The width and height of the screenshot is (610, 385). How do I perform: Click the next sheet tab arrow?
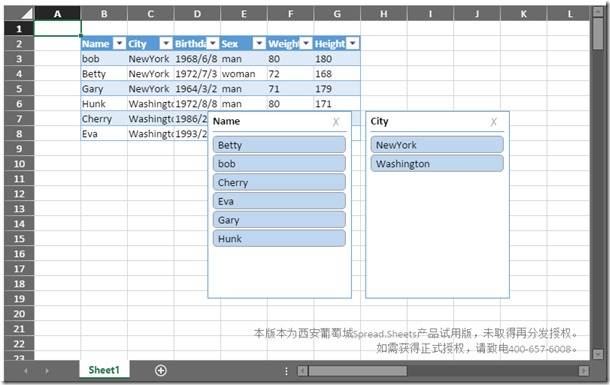tap(47, 371)
